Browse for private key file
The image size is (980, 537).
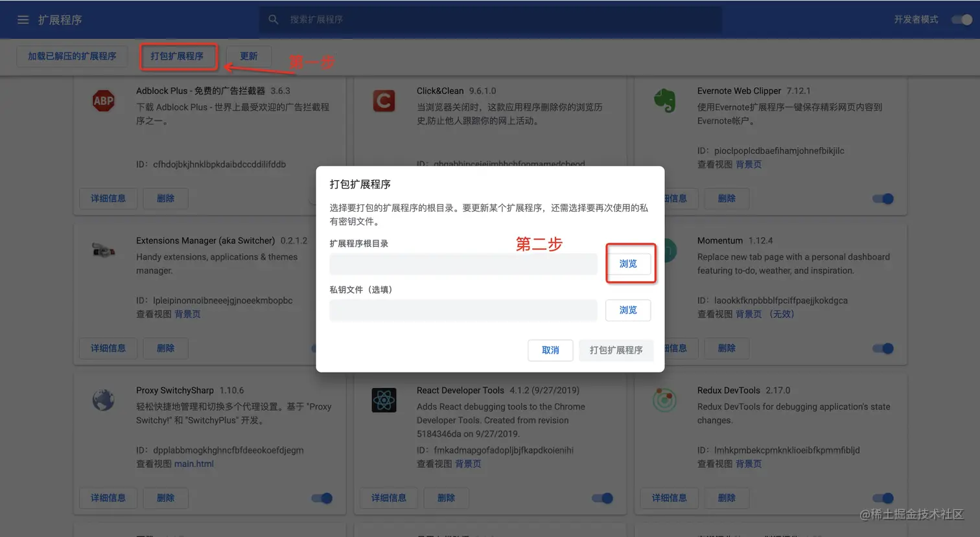628,310
